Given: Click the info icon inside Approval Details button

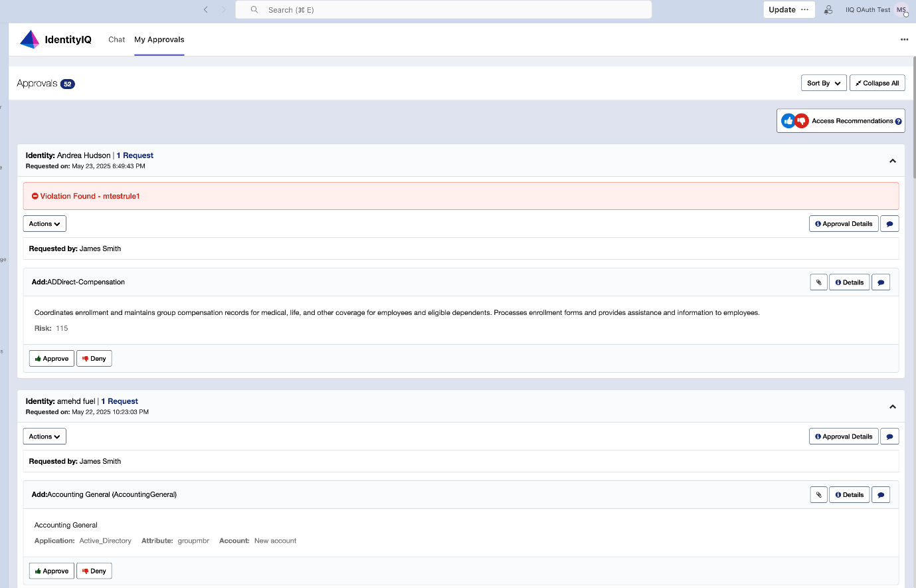Looking at the screenshot, I should 817,223.
